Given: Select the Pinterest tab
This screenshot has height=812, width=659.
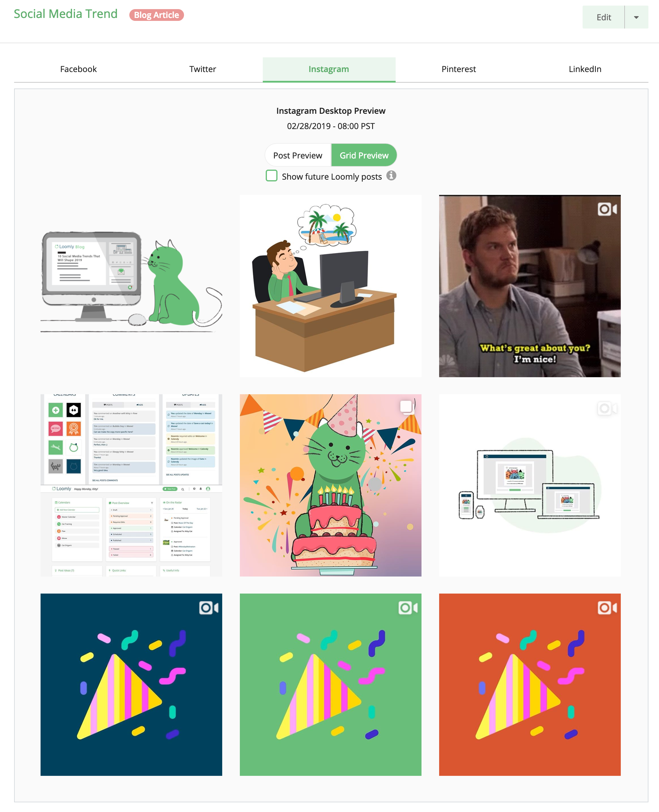Looking at the screenshot, I should coord(459,68).
